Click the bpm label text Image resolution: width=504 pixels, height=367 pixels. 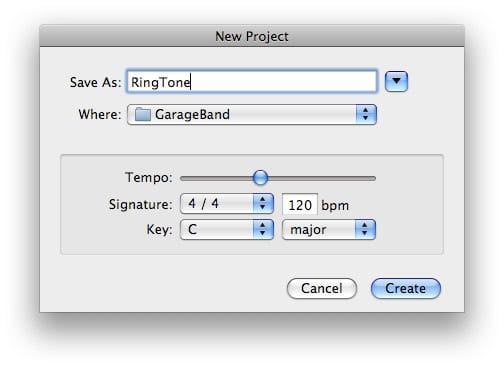click(x=335, y=205)
